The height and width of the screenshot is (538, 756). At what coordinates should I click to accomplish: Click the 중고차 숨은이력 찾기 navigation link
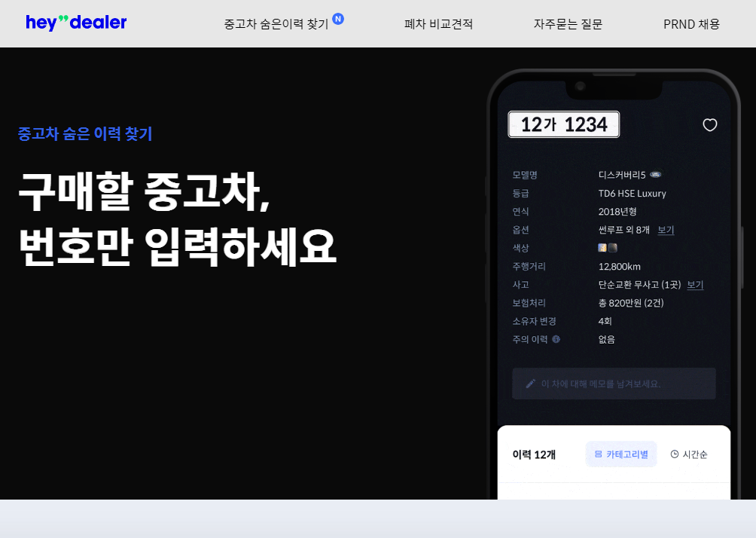click(275, 23)
